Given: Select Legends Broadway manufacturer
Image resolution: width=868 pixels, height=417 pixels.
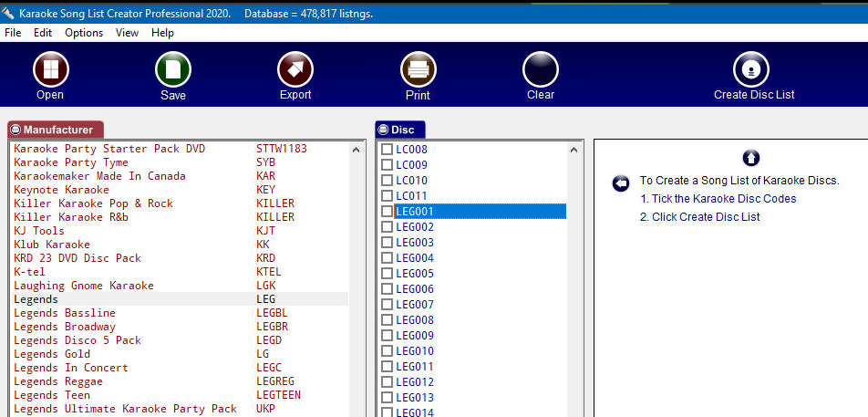Looking at the screenshot, I should [180, 326].
